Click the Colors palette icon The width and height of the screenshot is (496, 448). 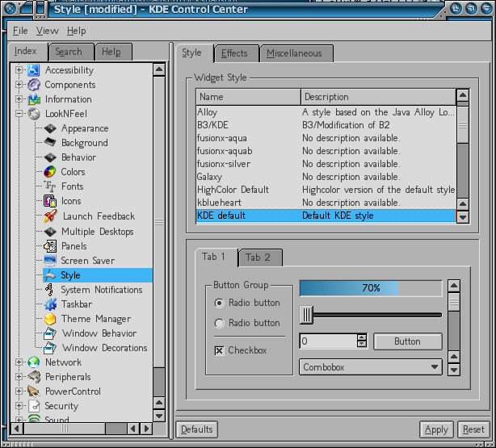tap(50, 172)
